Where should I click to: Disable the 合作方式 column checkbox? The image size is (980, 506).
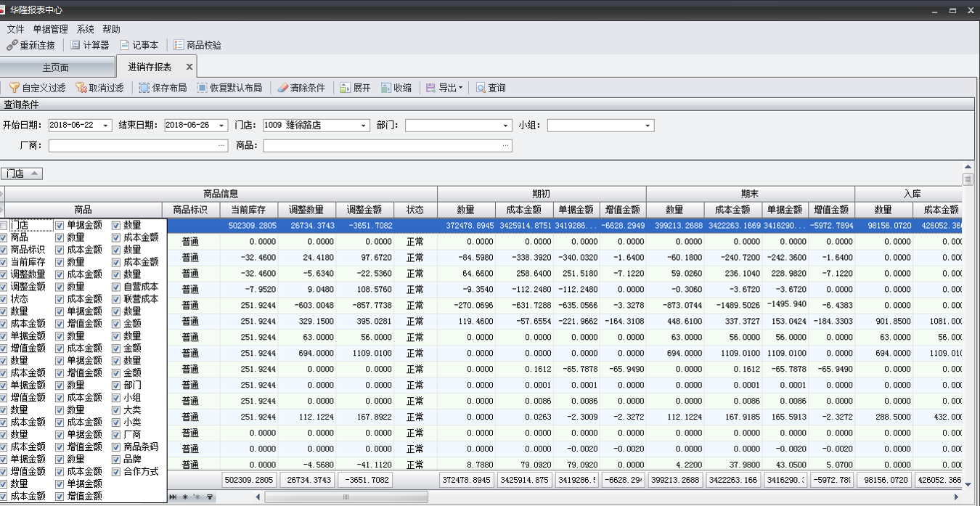click(116, 472)
